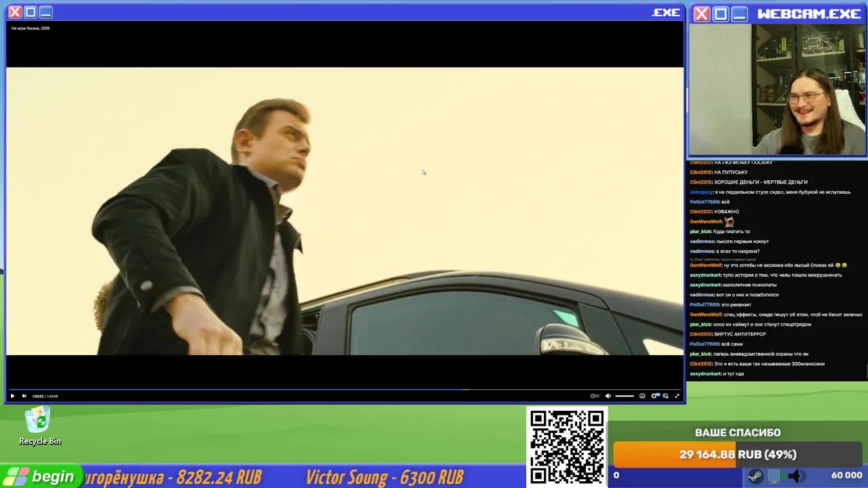Click the speaker volume icon in system tray
The width and height of the screenshot is (868, 488).
tap(796, 476)
